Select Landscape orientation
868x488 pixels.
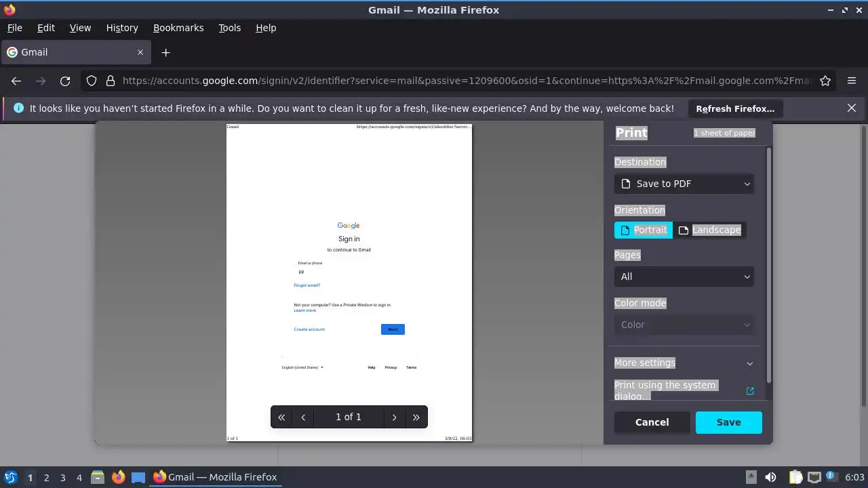(709, 230)
